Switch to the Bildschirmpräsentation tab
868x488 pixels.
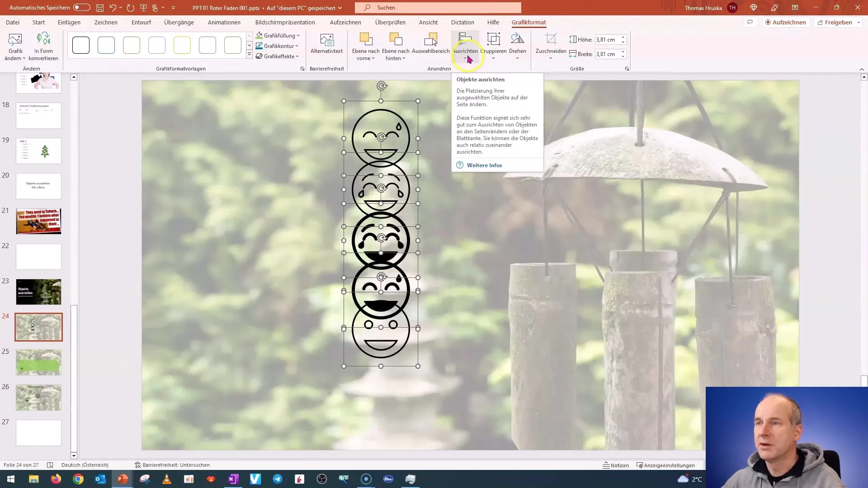(x=285, y=22)
